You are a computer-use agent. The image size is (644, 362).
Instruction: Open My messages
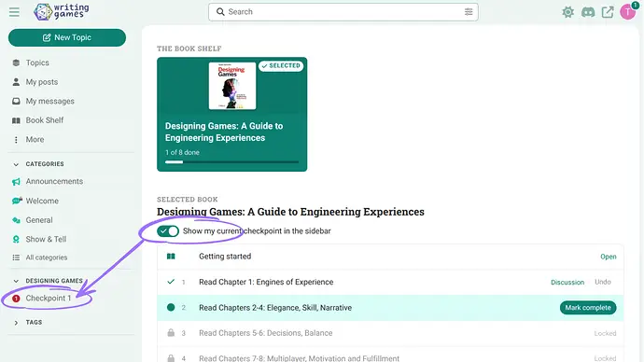(50, 101)
